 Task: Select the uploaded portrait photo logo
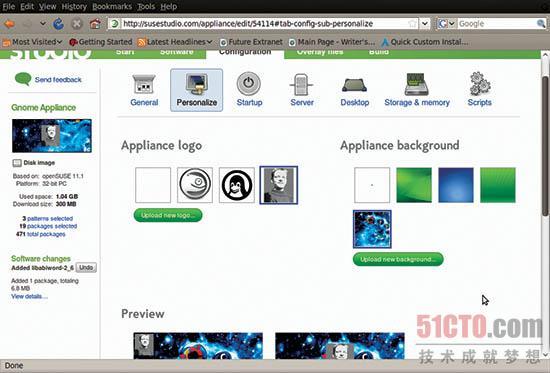pyautogui.click(x=279, y=185)
